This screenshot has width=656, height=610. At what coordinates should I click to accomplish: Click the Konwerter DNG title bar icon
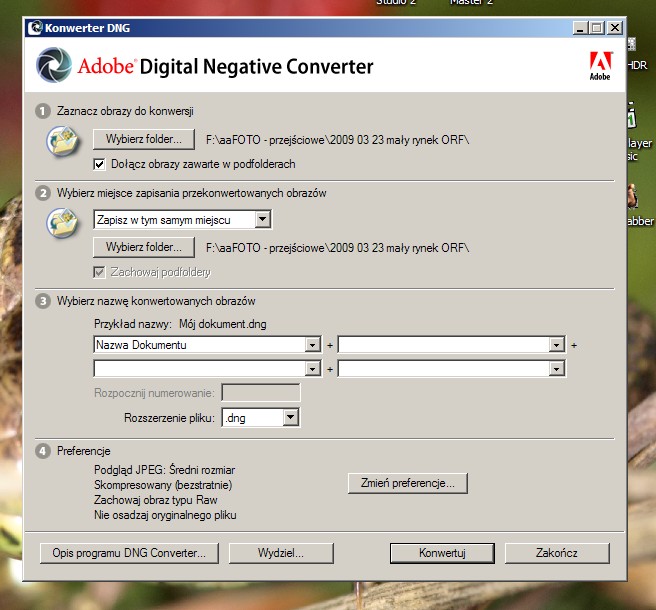coord(35,28)
